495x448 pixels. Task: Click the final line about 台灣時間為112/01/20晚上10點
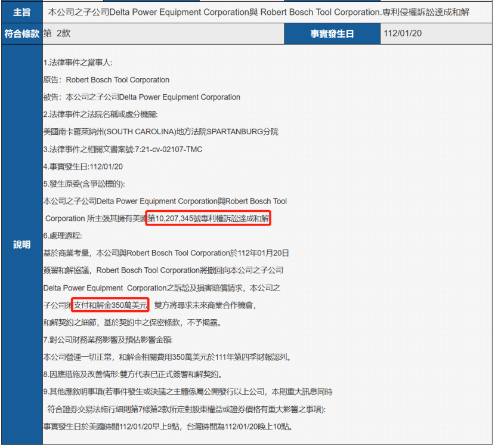click(168, 427)
